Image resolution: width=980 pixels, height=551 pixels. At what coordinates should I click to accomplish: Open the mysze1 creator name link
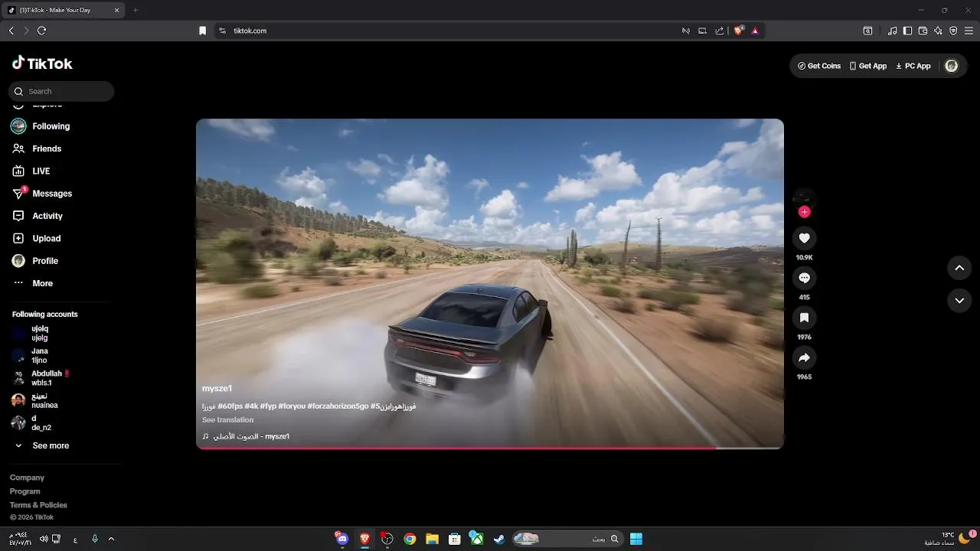(217, 389)
